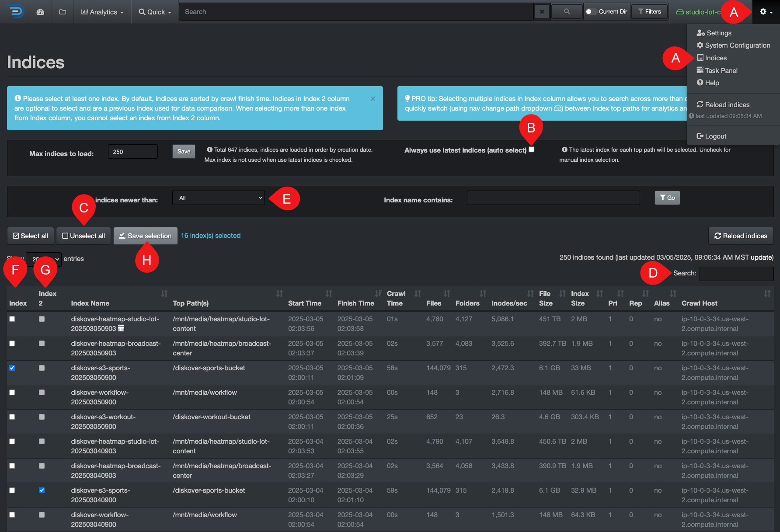Click the Index name contains field

(x=553, y=198)
